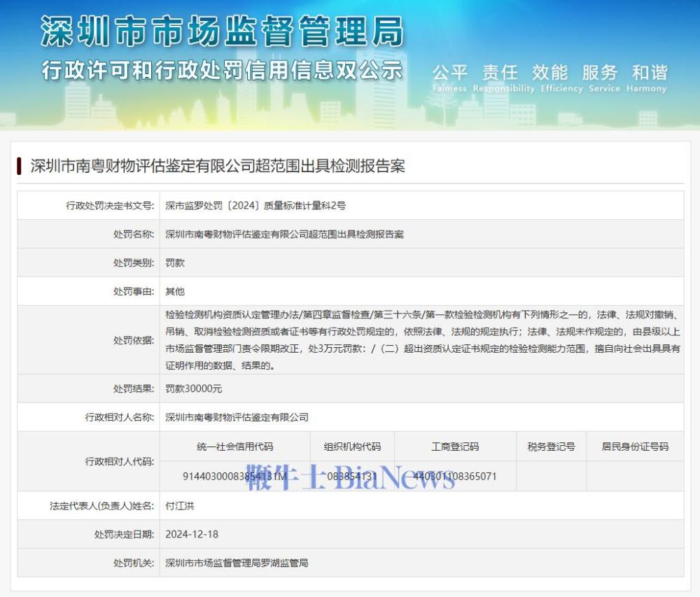Click the 罚款30000元 result value

193,388
